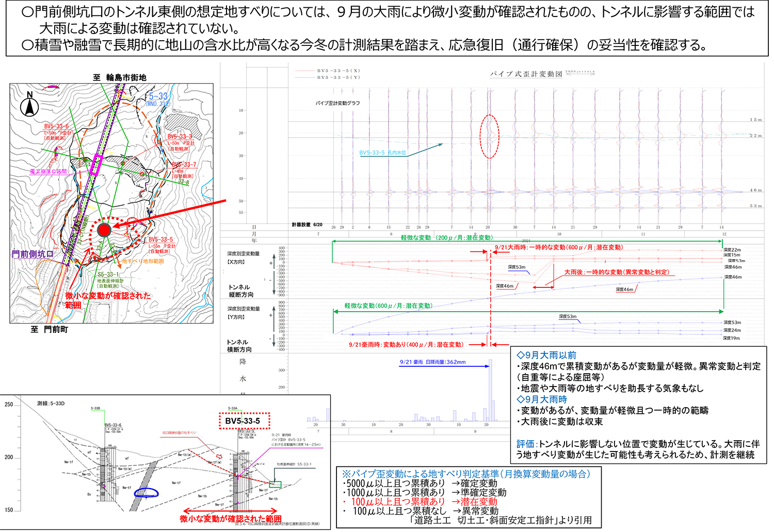
Task: Click the red '9/21大雨時:一時的な変動' annotation
Action: [x=559, y=248]
